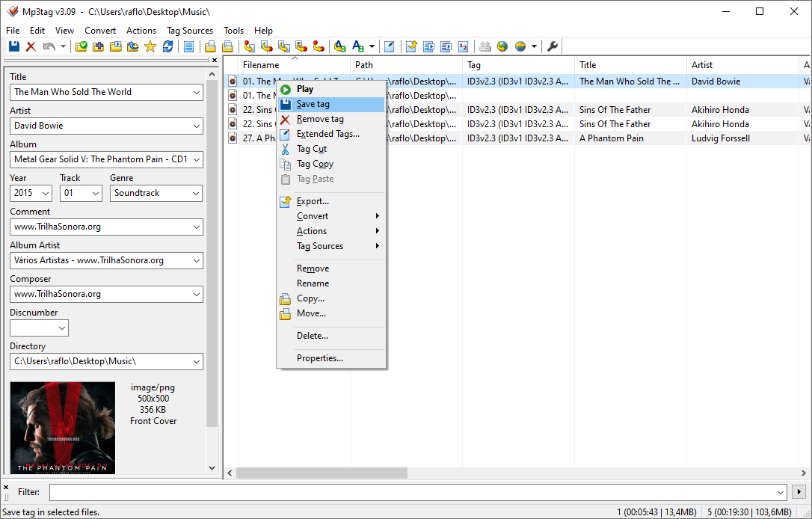812x519 pixels.
Task: Click the Extended Tags icon in context menu
Action: (285, 134)
